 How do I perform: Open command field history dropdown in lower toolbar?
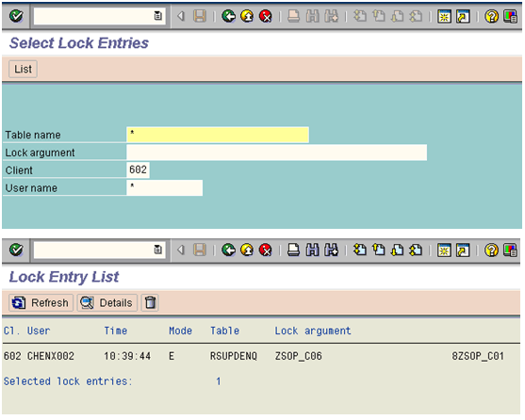[x=157, y=250]
